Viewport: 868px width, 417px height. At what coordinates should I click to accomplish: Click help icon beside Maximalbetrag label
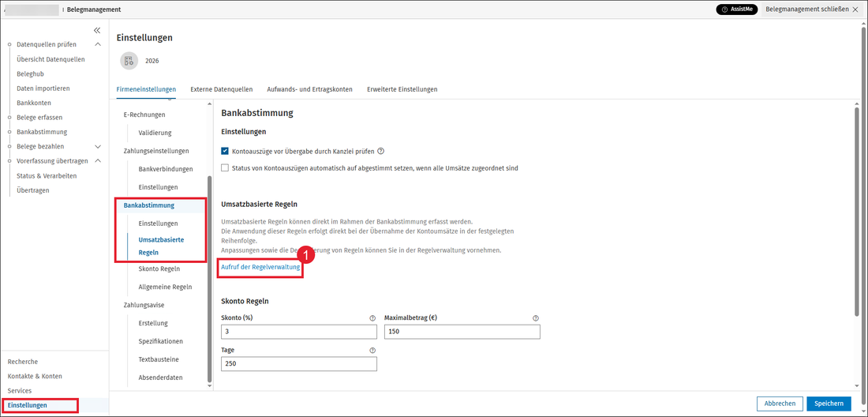(x=535, y=317)
